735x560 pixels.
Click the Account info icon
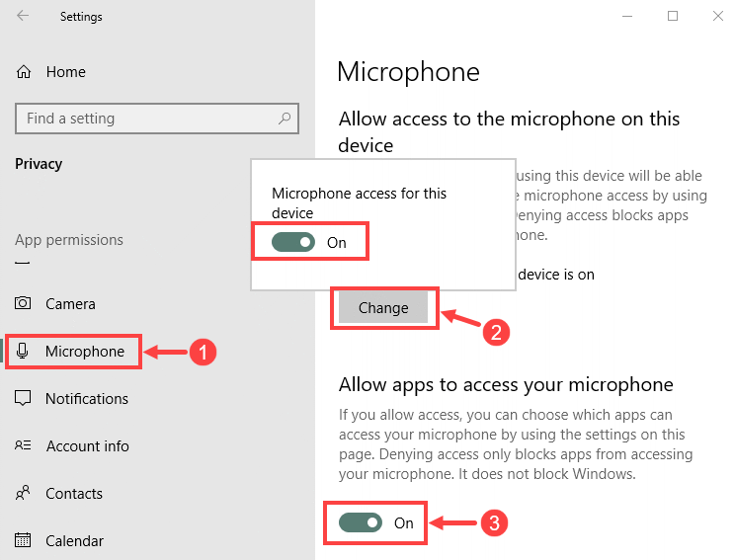pyautogui.click(x=23, y=445)
